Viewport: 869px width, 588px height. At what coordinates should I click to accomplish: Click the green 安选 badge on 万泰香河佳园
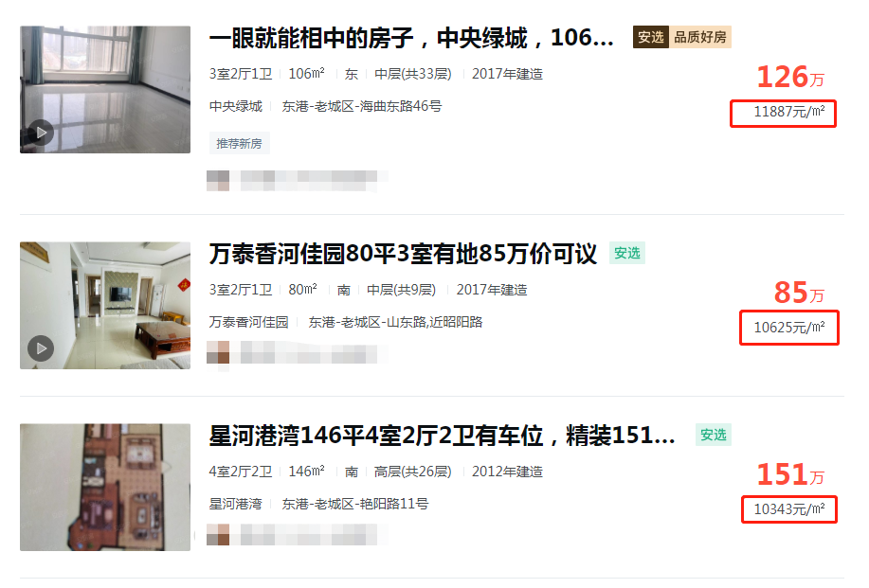tap(626, 253)
